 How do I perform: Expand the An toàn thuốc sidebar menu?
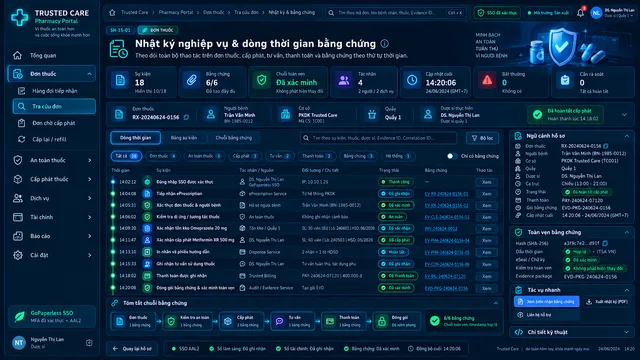pyautogui.click(x=51, y=160)
